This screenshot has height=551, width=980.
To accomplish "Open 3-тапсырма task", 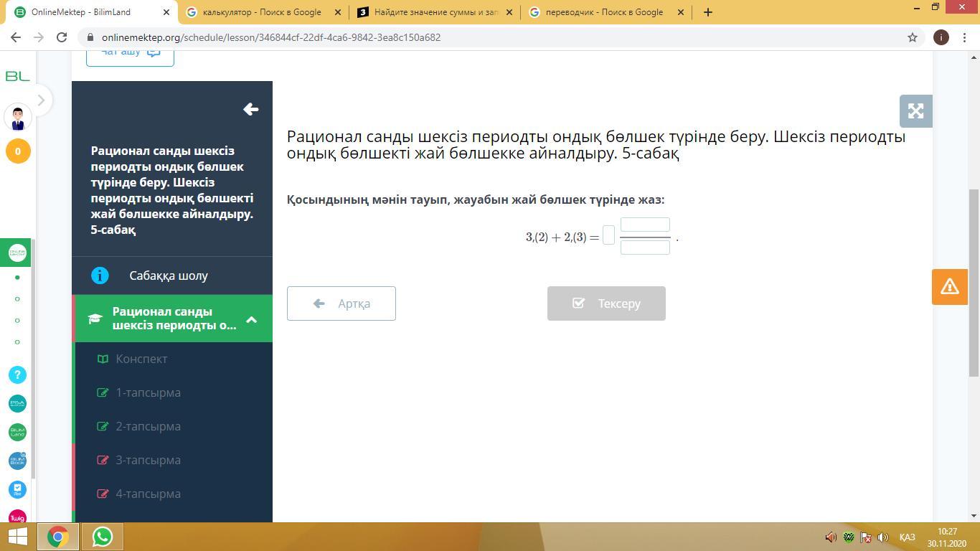I will coord(148,460).
